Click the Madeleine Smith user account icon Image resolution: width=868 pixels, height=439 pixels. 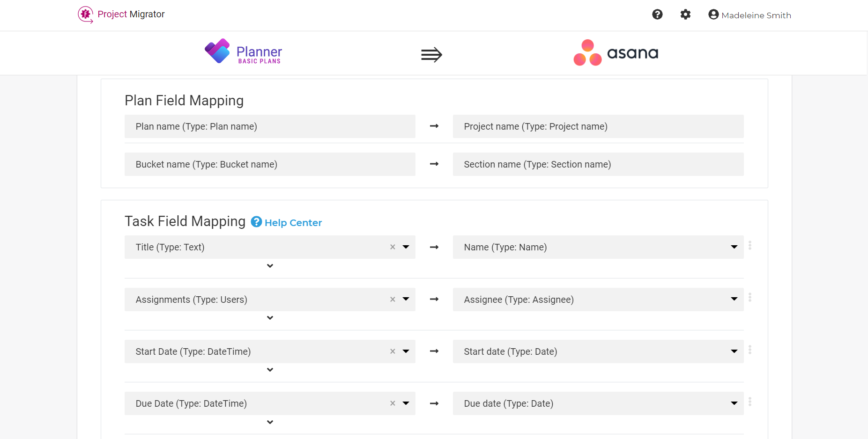click(713, 15)
